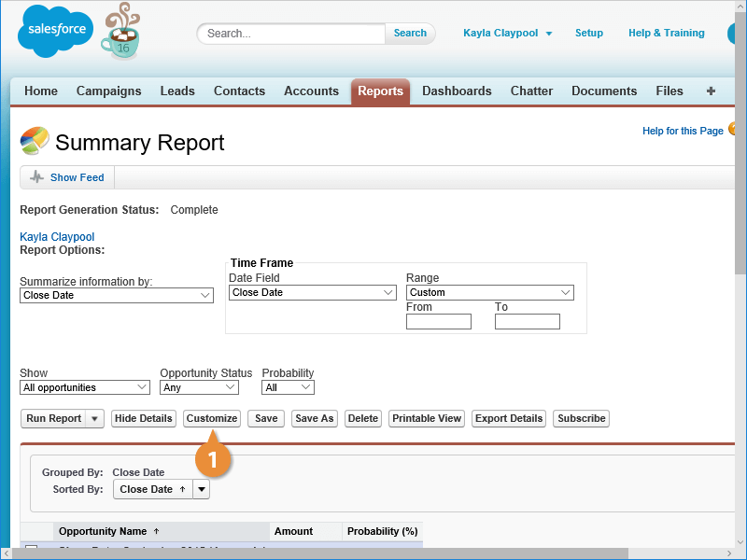Click the horizontal scrollbar thumb

[320, 553]
